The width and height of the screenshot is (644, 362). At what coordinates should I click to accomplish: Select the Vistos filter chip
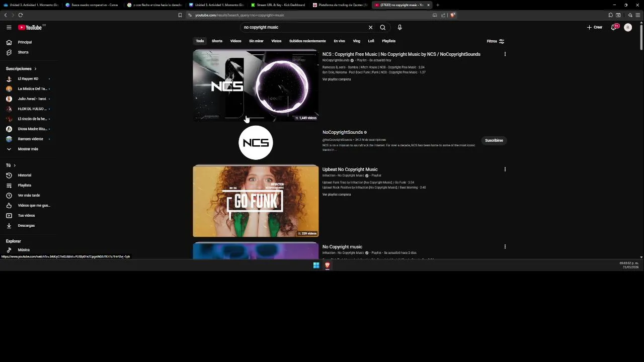point(276,41)
